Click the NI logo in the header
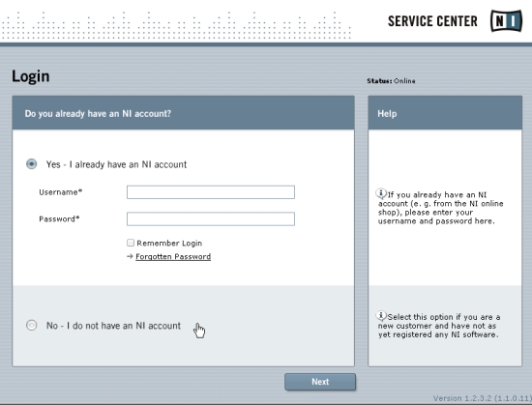 click(506, 20)
